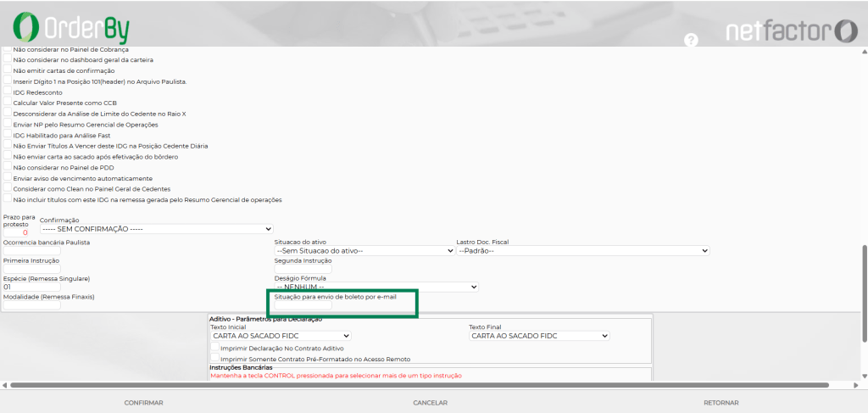
Task: Click the horizontal scrollbar thumb
Action: (x=419, y=385)
